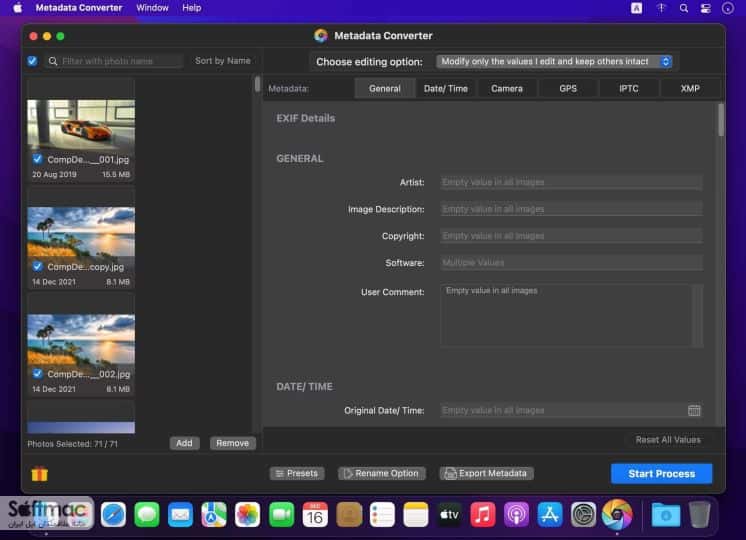Screen dimensions: 746x540
Task: Switch to the GPS tab
Action: tap(568, 88)
